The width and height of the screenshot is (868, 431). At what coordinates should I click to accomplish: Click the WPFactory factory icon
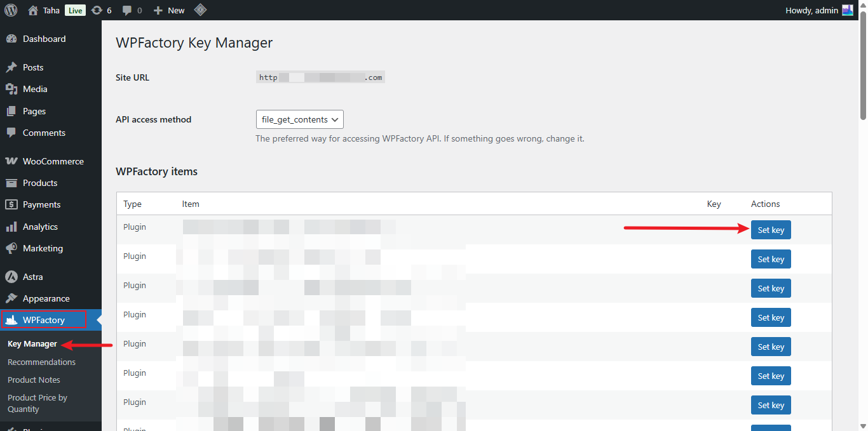(11, 320)
